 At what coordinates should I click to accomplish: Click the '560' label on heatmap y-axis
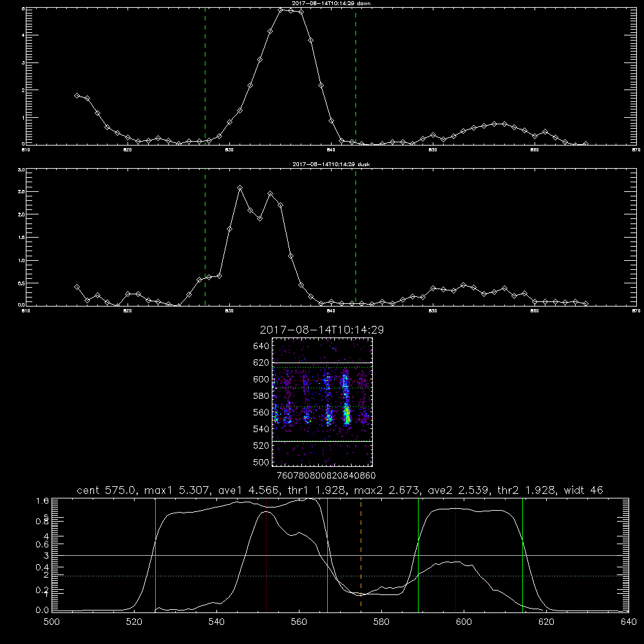(261, 412)
